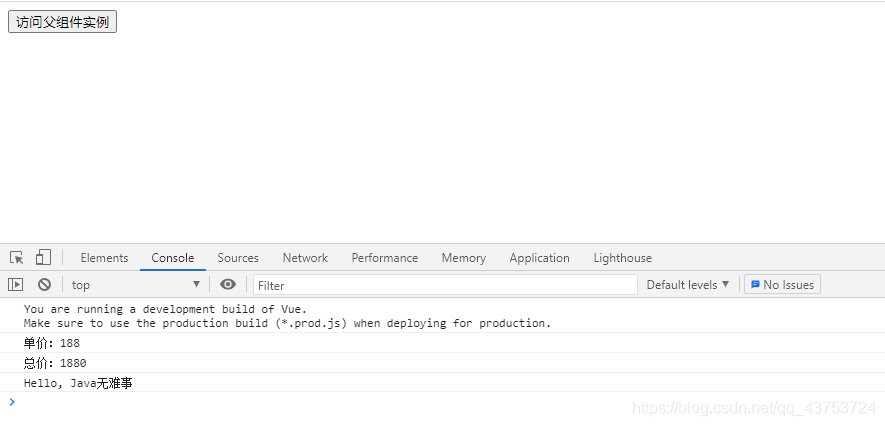The image size is (885, 426).
Task: Expand the top context dropdown
Action: 135,285
